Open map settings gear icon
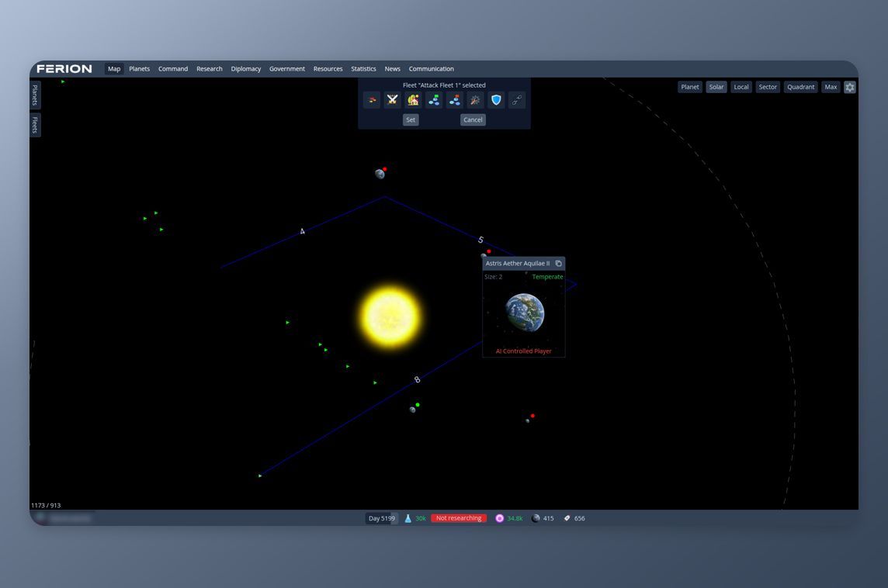Viewport: 888px width, 588px height. [x=849, y=87]
